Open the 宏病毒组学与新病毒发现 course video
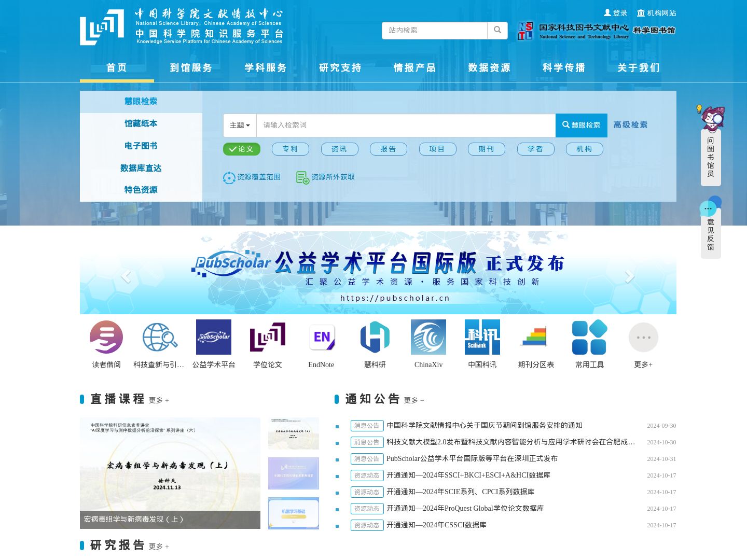Image resolution: width=747 pixels, height=560 pixels. click(x=170, y=473)
